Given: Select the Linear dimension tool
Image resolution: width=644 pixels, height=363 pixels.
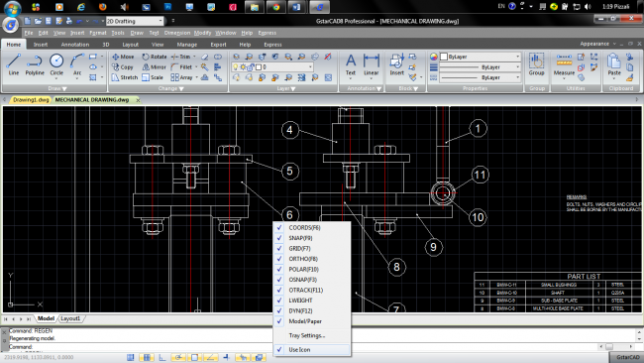Looking at the screenshot, I should click(x=371, y=64).
